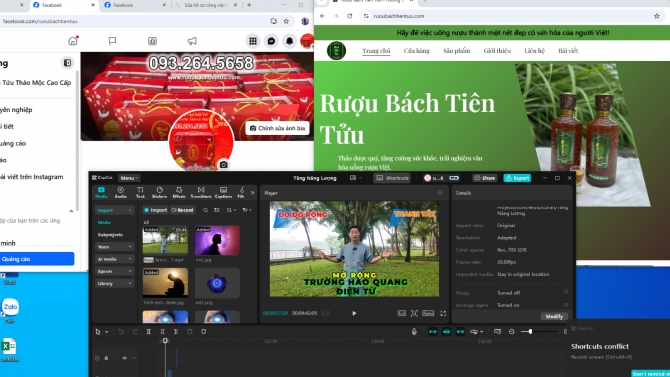Collapse Facebook sidebar section with up chevron
This screenshot has width=670, height=377.
click(71, 211)
